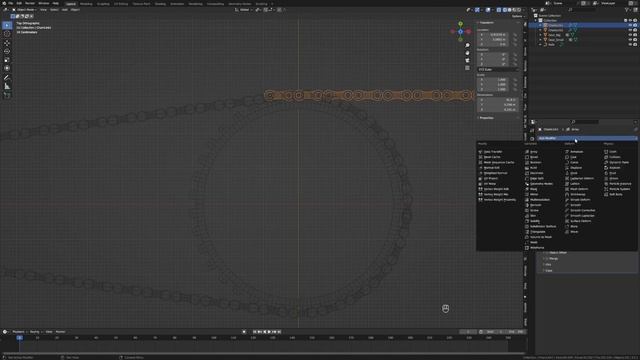The width and height of the screenshot is (640, 360).
Task: Select the combined Transform tool
Action: pos(7,69)
